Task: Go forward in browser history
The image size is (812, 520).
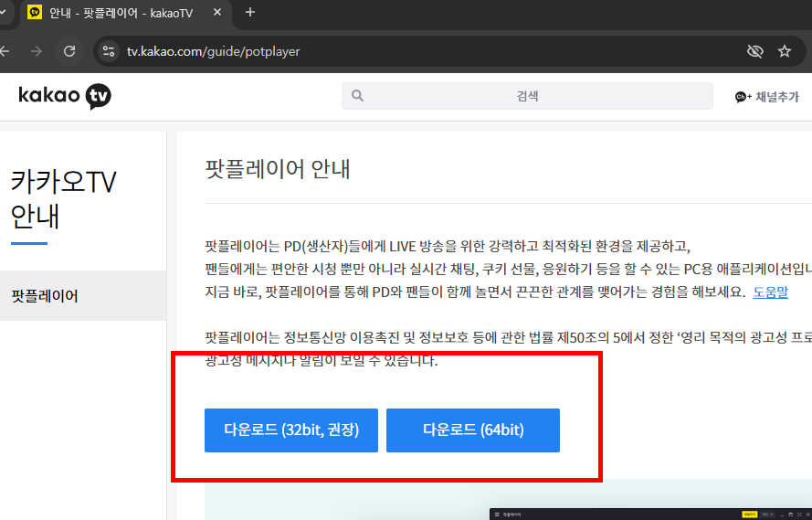Action: (x=37, y=51)
